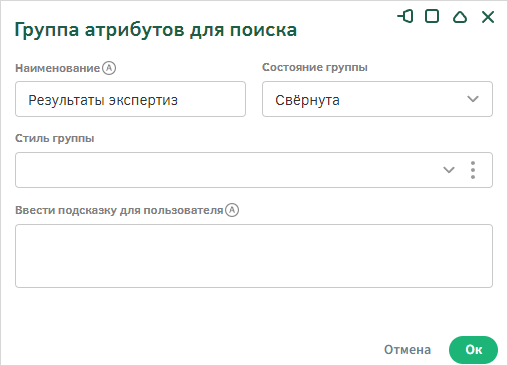Screen dimensions: 508x366
Task: Click inside the empty Стиль группы field
Action: click(x=227, y=170)
